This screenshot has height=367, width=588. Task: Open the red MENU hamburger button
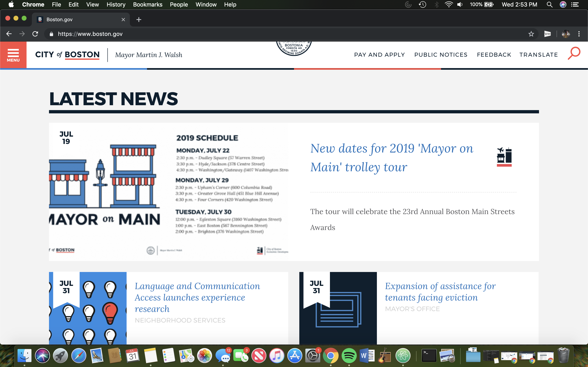[x=13, y=55]
